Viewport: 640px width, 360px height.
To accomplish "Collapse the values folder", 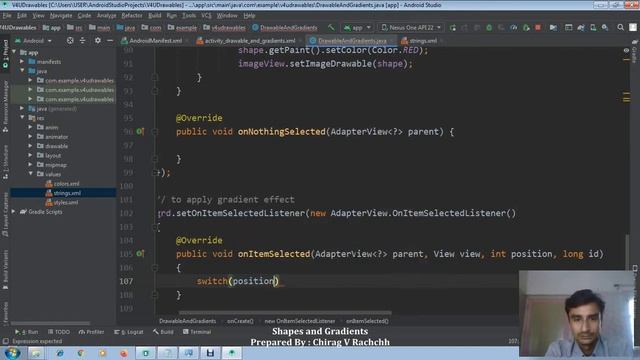I will point(30,174).
